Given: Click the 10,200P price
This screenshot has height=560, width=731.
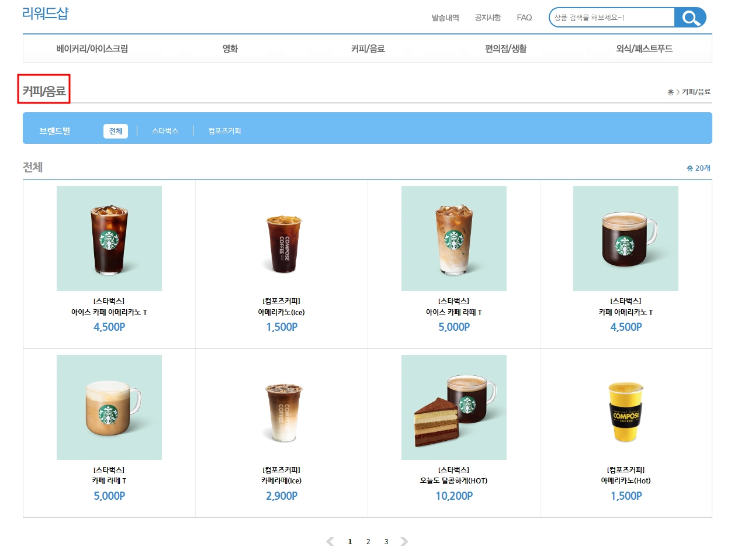Looking at the screenshot, I should [x=454, y=496].
